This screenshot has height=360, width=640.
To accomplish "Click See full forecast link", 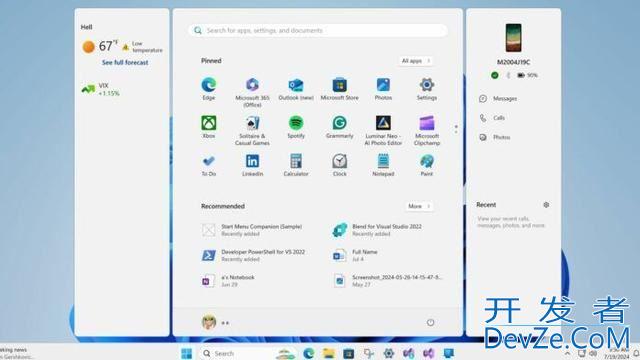I will click(x=125, y=62).
